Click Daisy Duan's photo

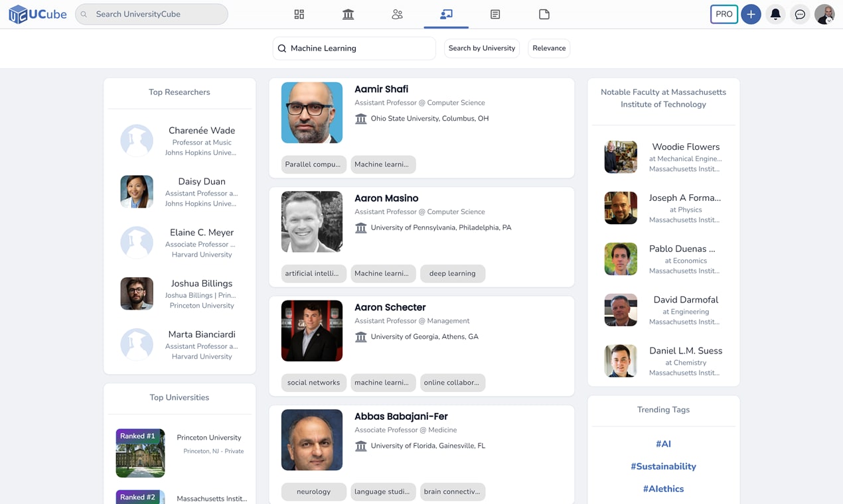click(x=137, y=192)
